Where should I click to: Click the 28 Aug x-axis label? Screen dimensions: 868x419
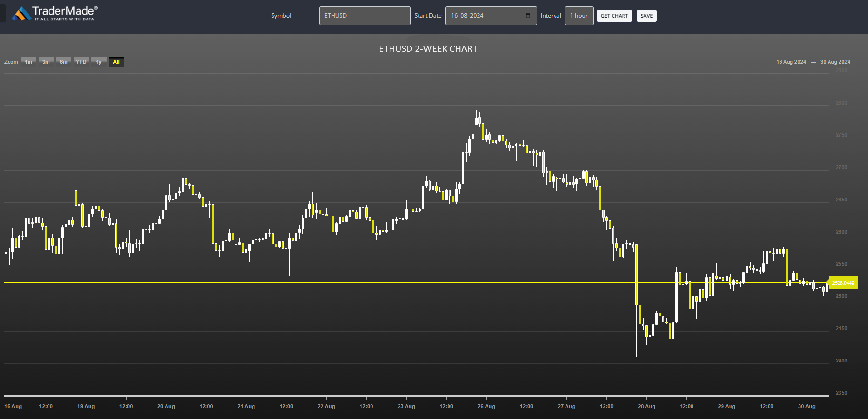point(647,406)
